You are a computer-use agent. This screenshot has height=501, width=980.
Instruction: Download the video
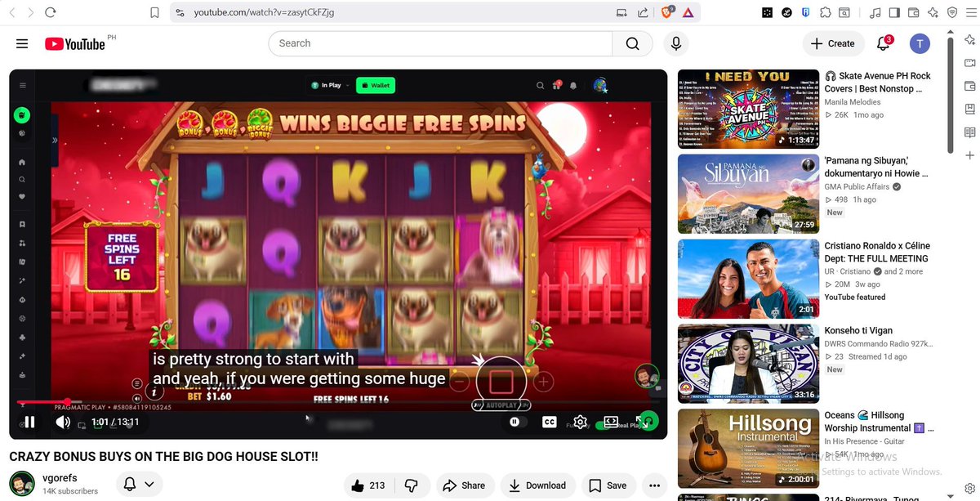[538, 485]
